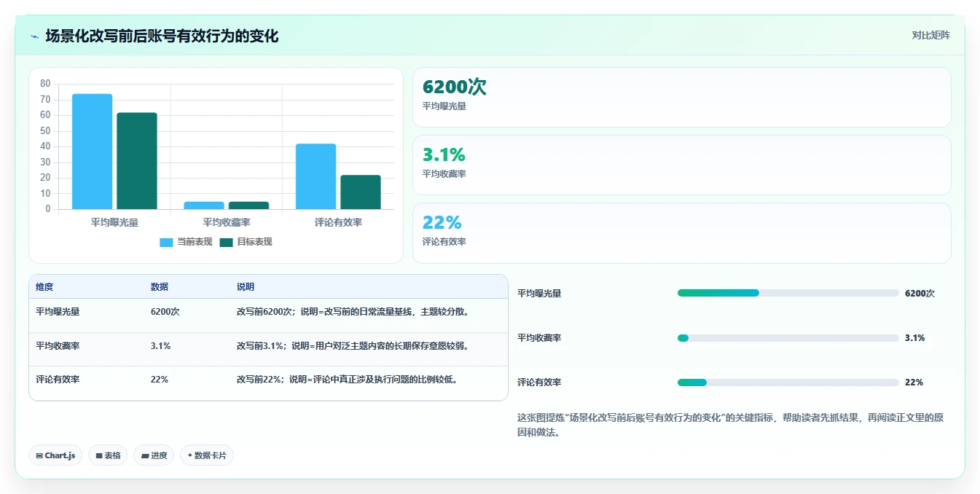Viewport: 980px width, 494px height.
Task: Click the 平均曝光量 cell in table
Action: (58, 312)
